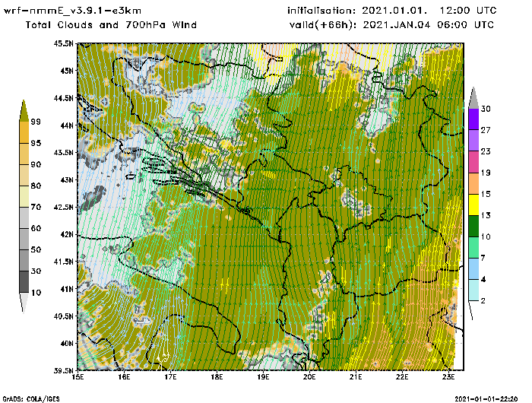Viewport: 532px width, 403px height.
Task: Click the '19E' longitude axis label
Action: pos(263,377)
